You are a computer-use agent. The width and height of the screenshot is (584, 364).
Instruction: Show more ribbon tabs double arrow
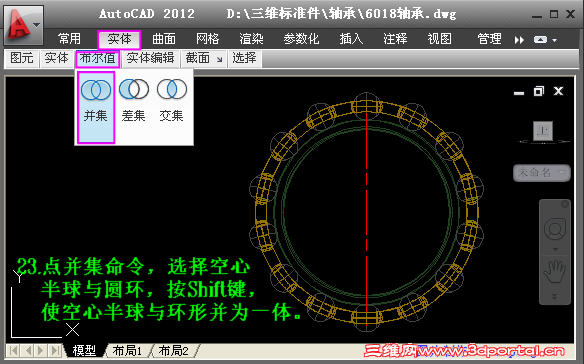519,39
